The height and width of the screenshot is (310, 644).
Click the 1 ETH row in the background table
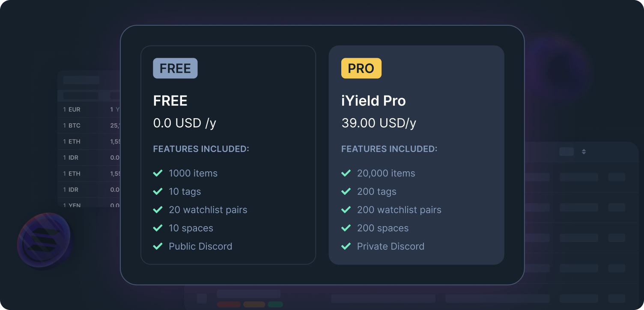tap(86, 141)
